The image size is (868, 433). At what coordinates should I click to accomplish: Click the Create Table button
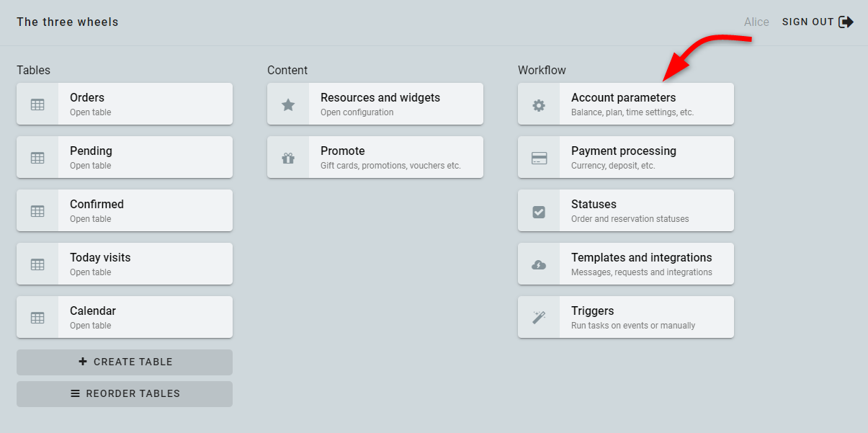point(125,362)
